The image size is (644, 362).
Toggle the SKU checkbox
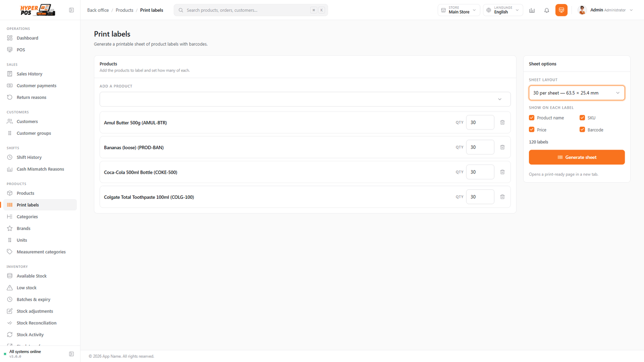click(582, 117)
